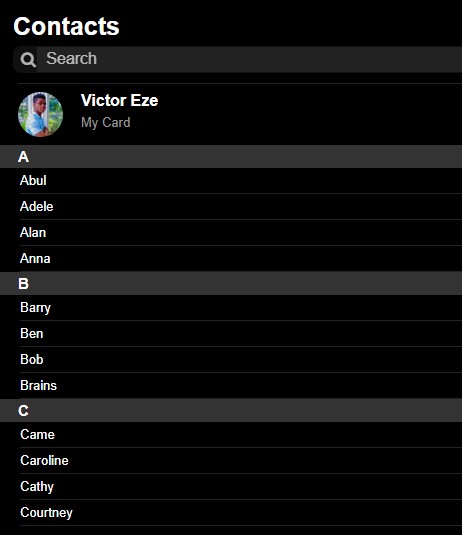The height and width of the screenshot is (535, 462).
Task: Open the Adele contact
Action: pyautogui.click(x=241, y=206)
